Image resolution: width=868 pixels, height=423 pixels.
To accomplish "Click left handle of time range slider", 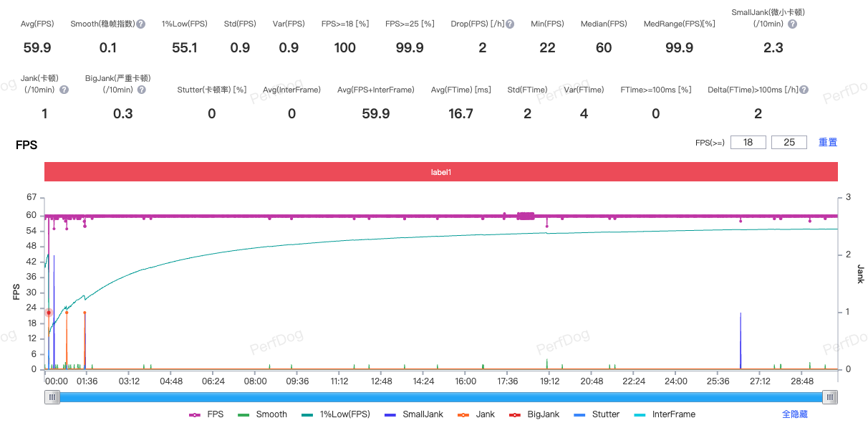I will 52,397.
